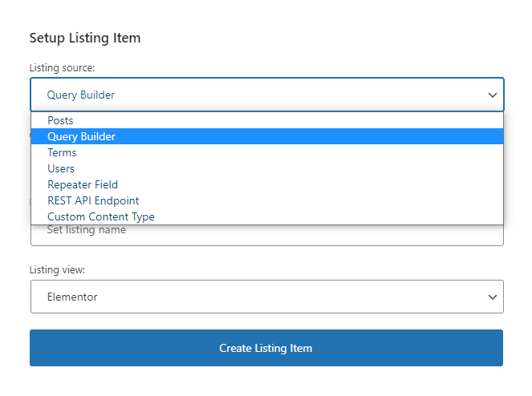
Task: Click the "Listing view:" label
Action: coord(58,270)
